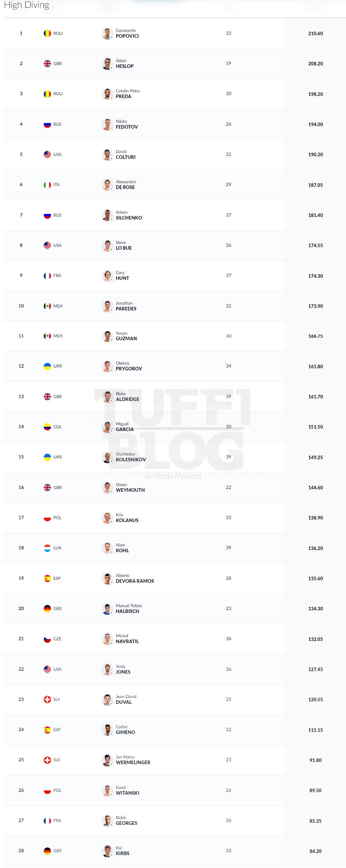The image size is (346, 868).
Task: Click the Mexican flag beside Jonathan Paredes
Action: (47, 306)
